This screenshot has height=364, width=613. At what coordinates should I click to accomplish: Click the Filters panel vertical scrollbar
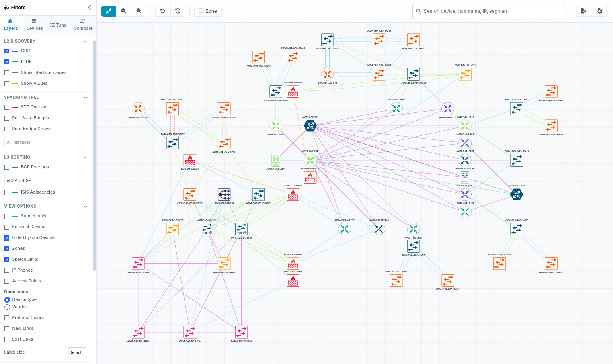point(94,155)
